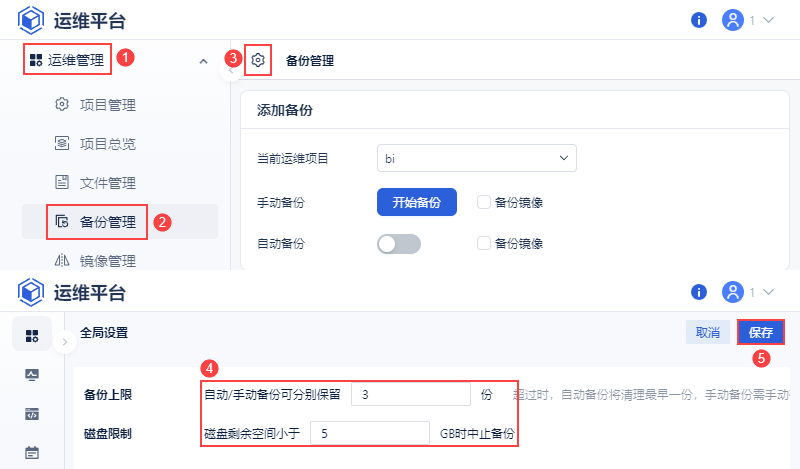Viewport: 800px width, 469px height.
Task: Click the 开始备份 button
Action: pyautogui.click(x=416, y=202)
